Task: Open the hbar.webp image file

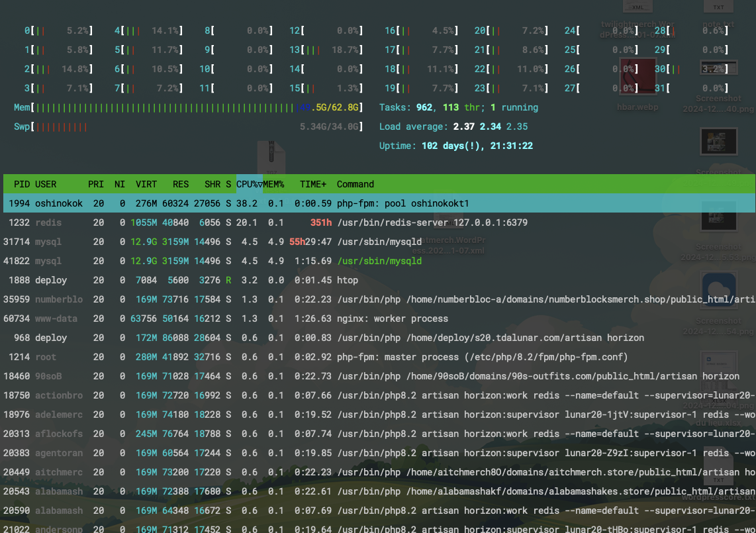Action: (638, 76)
